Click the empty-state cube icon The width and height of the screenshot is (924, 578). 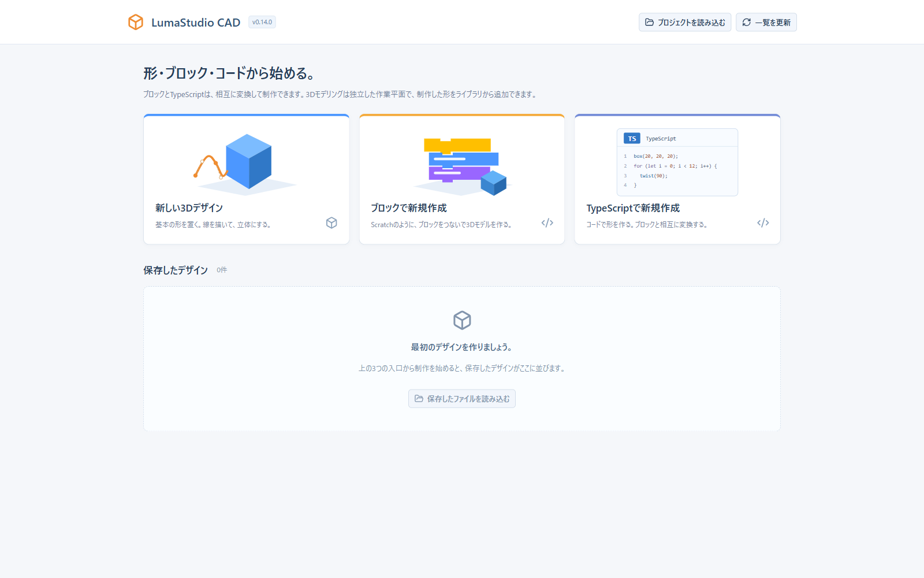(x=462, y=320)
